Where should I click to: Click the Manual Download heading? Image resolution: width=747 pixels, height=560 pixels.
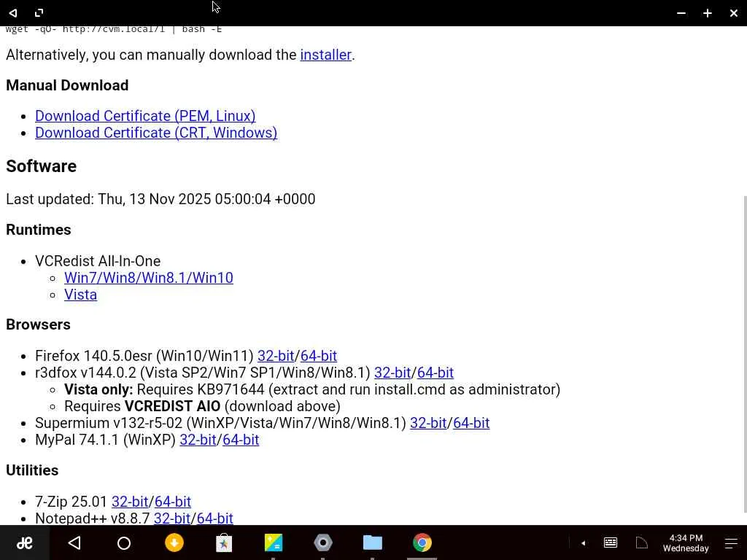(x=67, y=85)
